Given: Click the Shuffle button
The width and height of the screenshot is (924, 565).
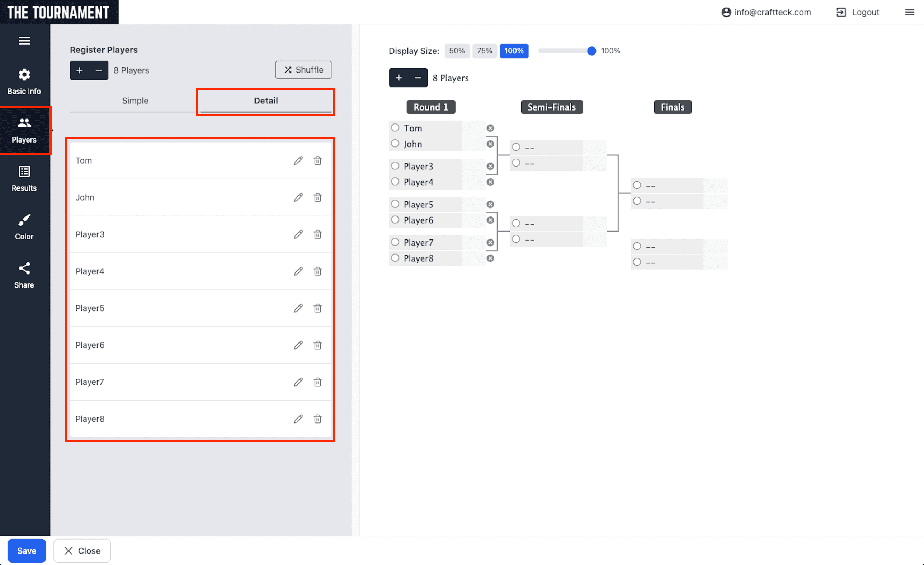Looking at the screenshot, I should click(303, 70).
